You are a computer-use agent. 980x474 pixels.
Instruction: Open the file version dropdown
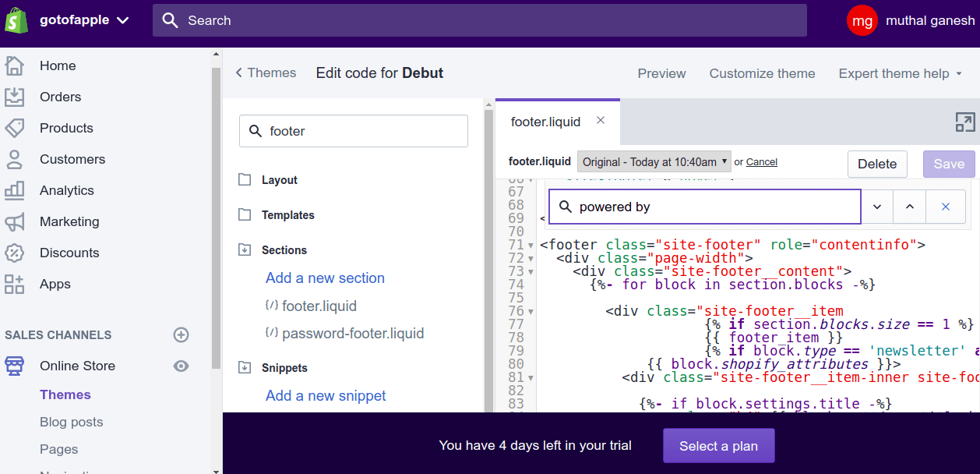654,162
